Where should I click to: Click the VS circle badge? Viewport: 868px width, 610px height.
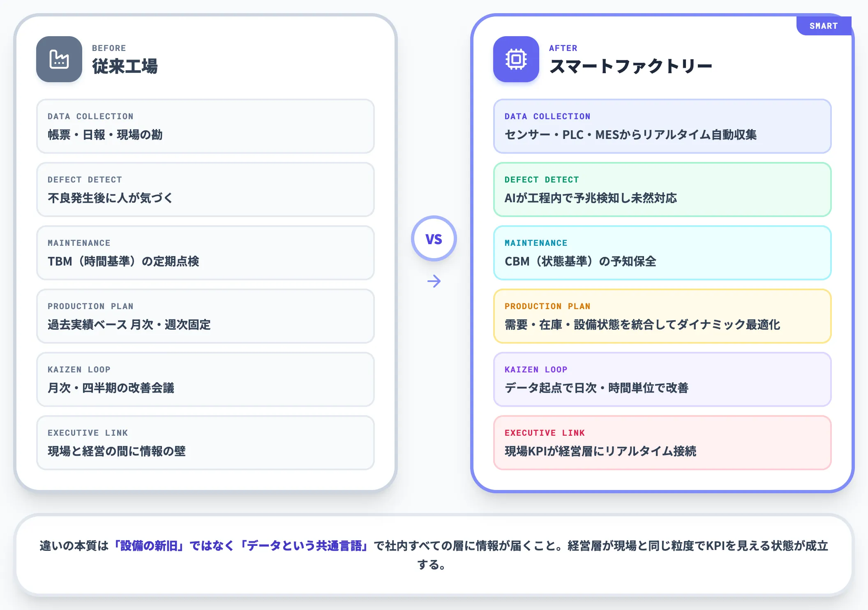[434, 238]
